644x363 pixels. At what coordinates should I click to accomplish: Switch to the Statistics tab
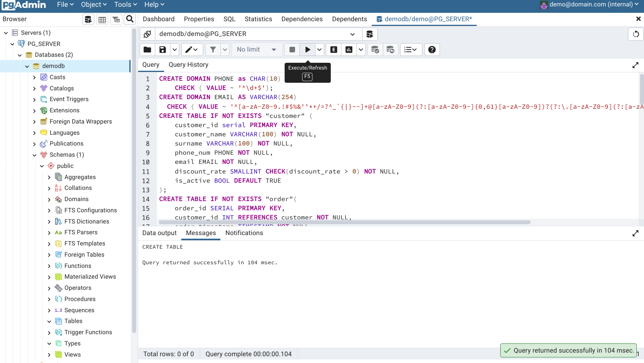click(258, 19)
